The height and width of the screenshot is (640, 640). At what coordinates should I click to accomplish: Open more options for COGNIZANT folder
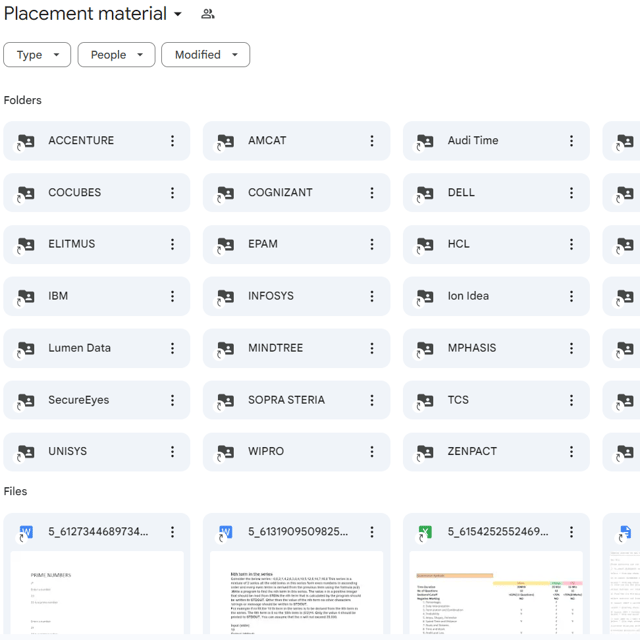372,193
